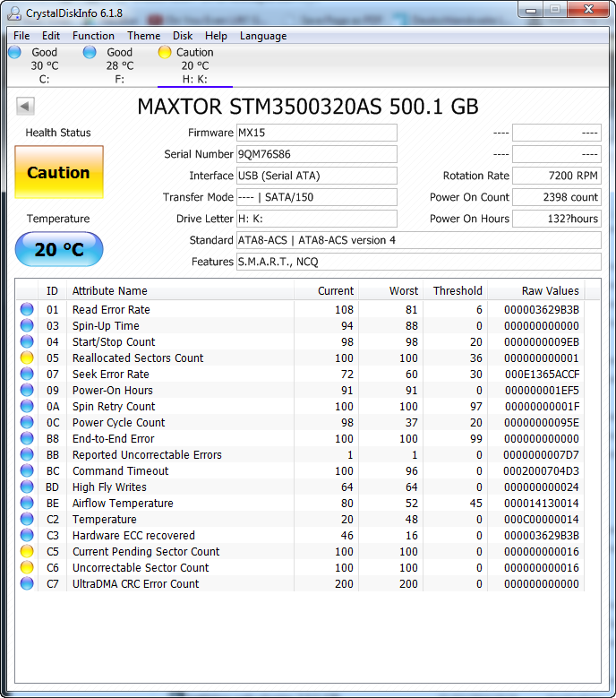Click the raw value 000003629B3B for Read Error Rate
Viewport: 616px width, 698px height.
pyautogui.click(x=542, y=309)
